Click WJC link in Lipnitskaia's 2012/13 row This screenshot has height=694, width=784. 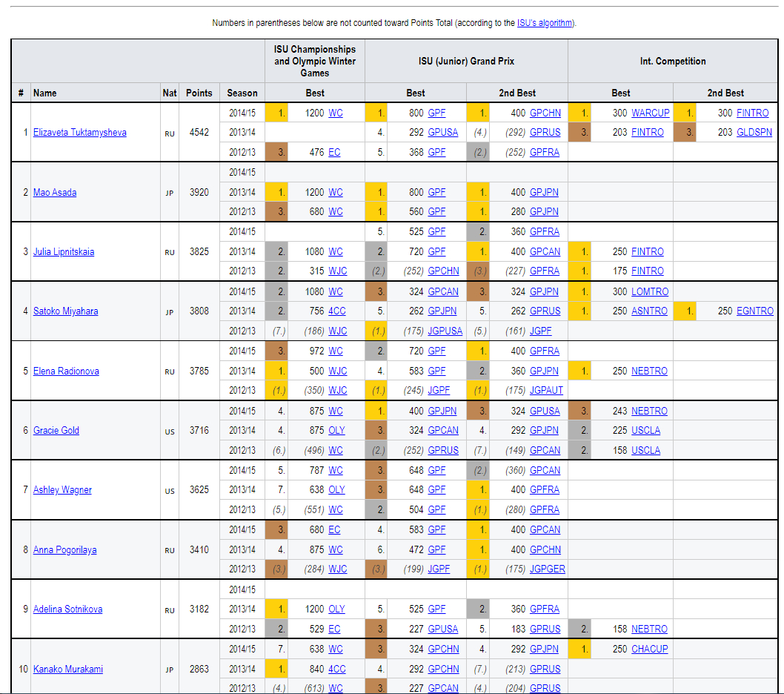[337, 271]
